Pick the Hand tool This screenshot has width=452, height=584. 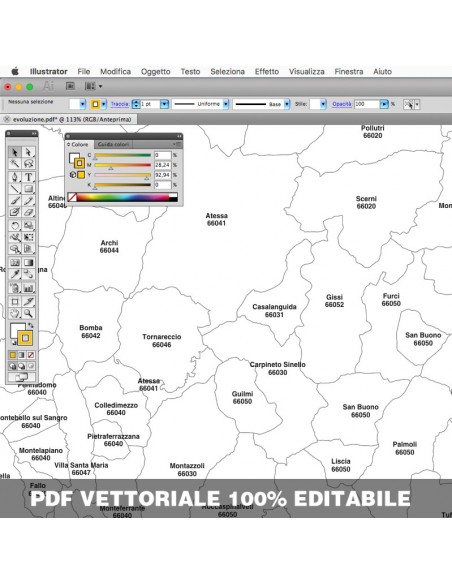pyautogui.click(x=15, y=313)
